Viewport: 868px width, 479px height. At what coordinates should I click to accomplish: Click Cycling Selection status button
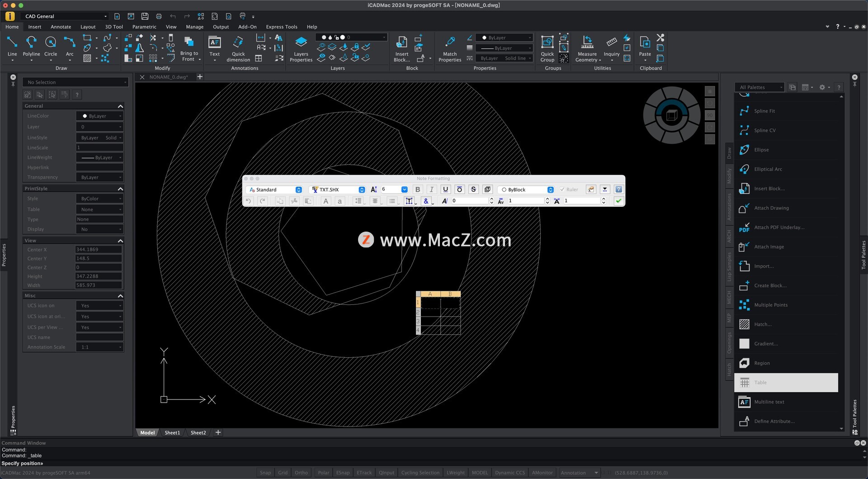(420, 473)
